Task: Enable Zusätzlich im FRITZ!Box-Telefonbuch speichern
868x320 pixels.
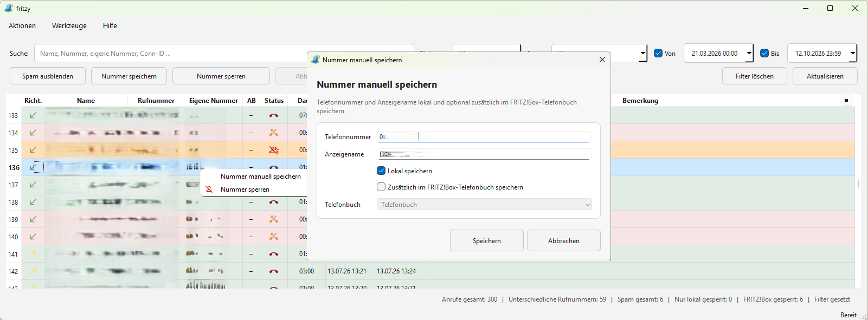Action: pyautogui.click(x=381, y=187)
